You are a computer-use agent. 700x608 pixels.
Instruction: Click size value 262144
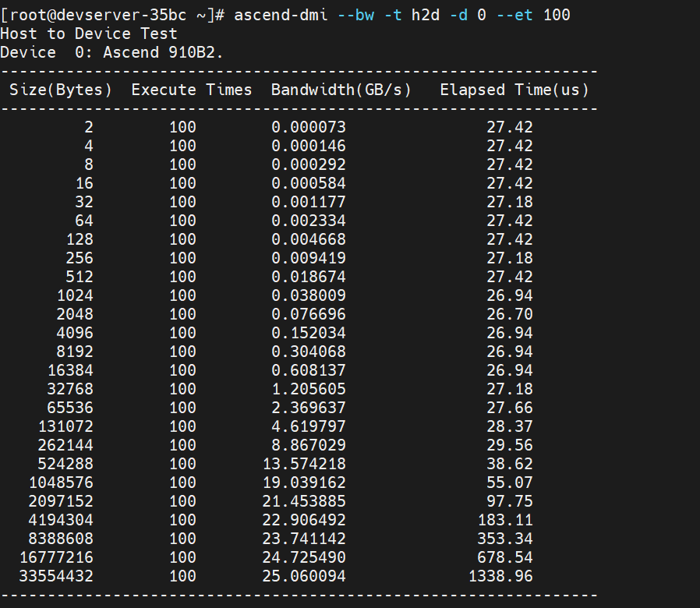click(65, 446)
